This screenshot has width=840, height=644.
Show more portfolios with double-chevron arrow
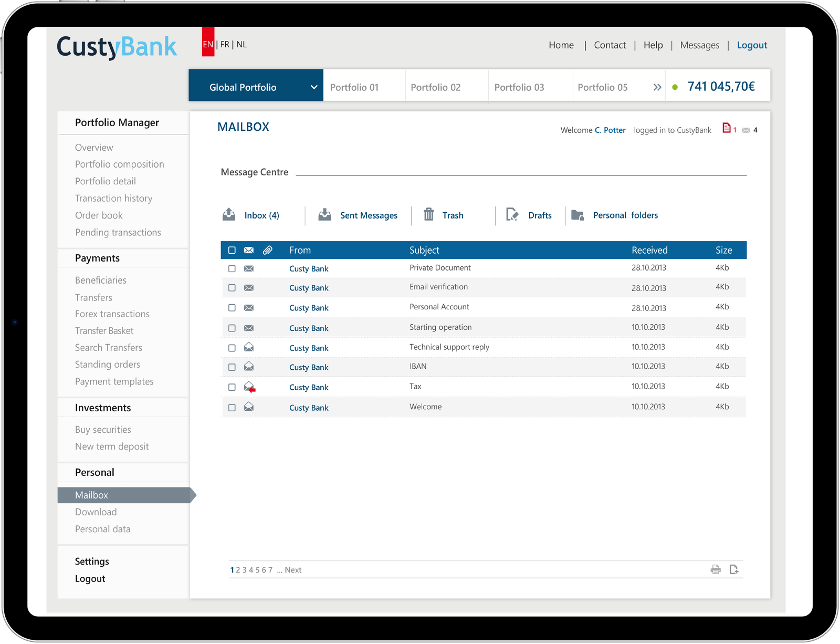[x=657, y=87]
